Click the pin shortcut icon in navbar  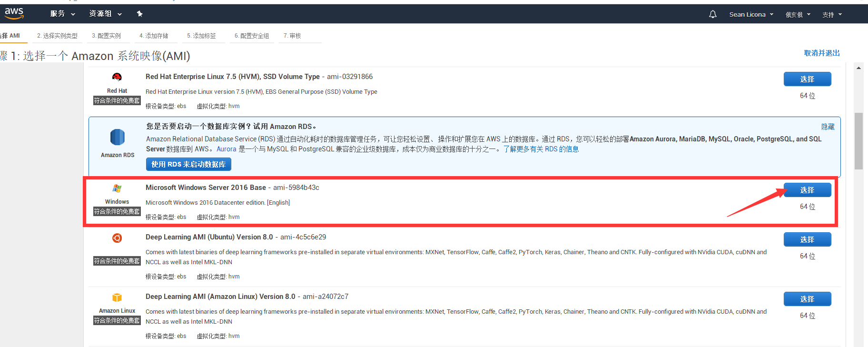139,14
